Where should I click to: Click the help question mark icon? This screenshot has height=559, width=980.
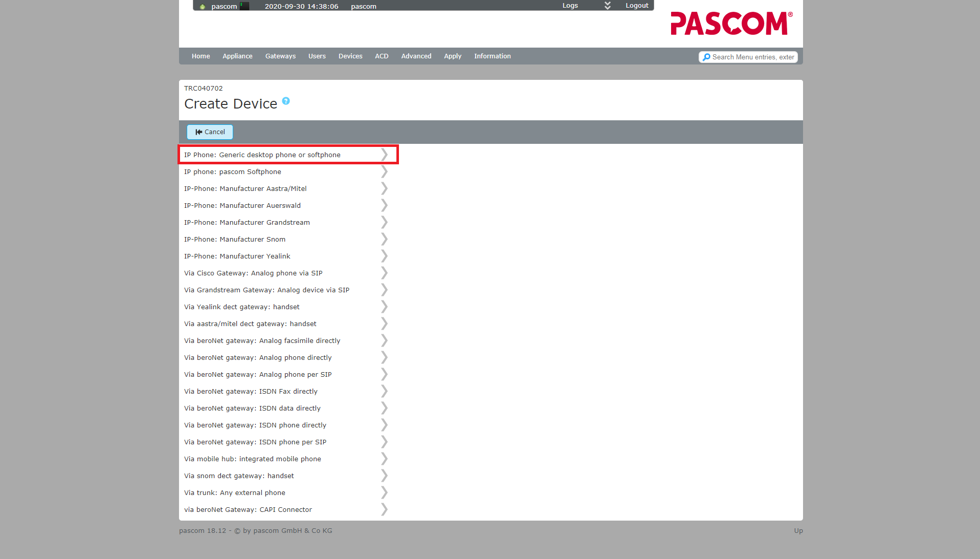(x=286, y=101)
